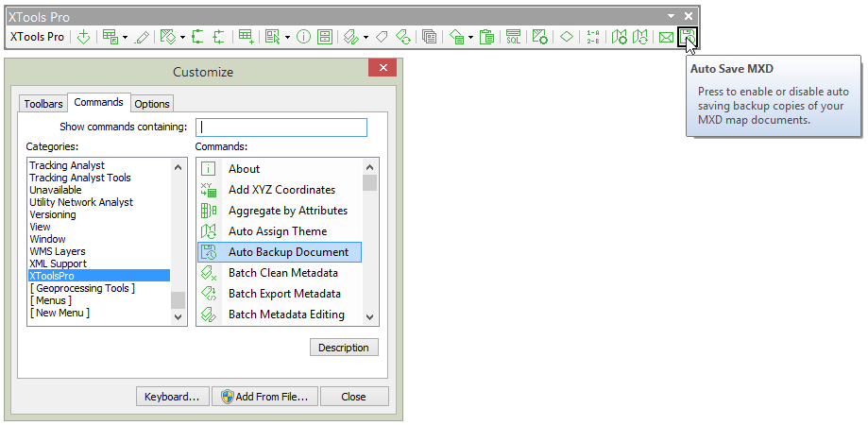The width and height of the screenshot is (868, 425).
Task: Click the download arrow icon in XTools Pro toolbar
Action: coord(83,37)
